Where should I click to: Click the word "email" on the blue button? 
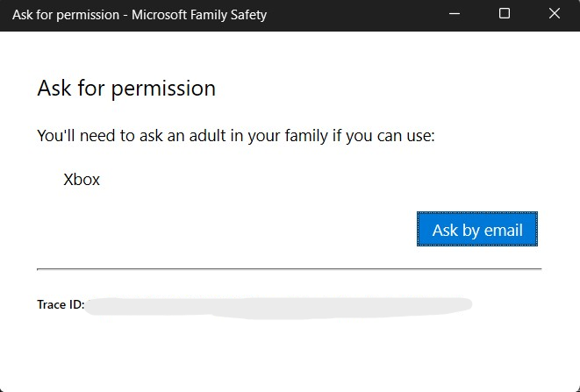tap(502, 231)
